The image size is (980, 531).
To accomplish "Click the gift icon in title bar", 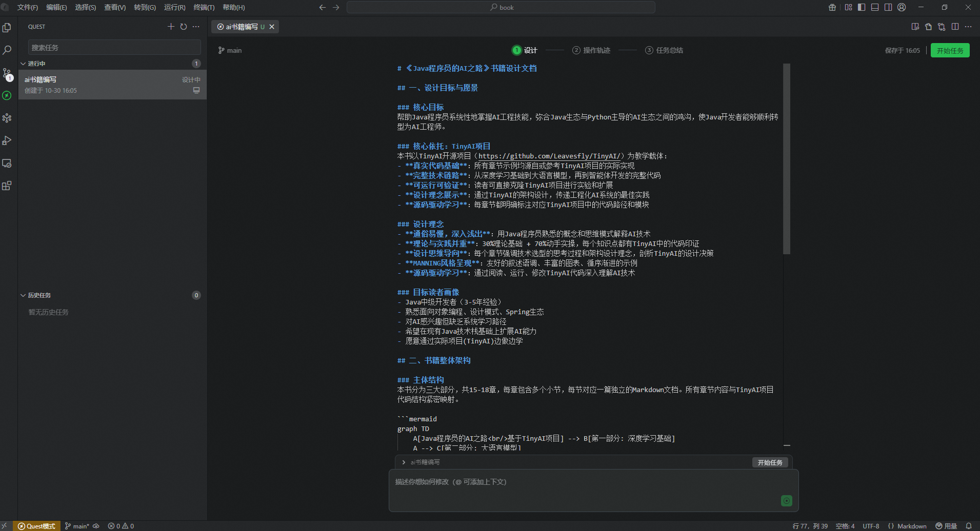I will pyautogui.click(x=832, y=7).
